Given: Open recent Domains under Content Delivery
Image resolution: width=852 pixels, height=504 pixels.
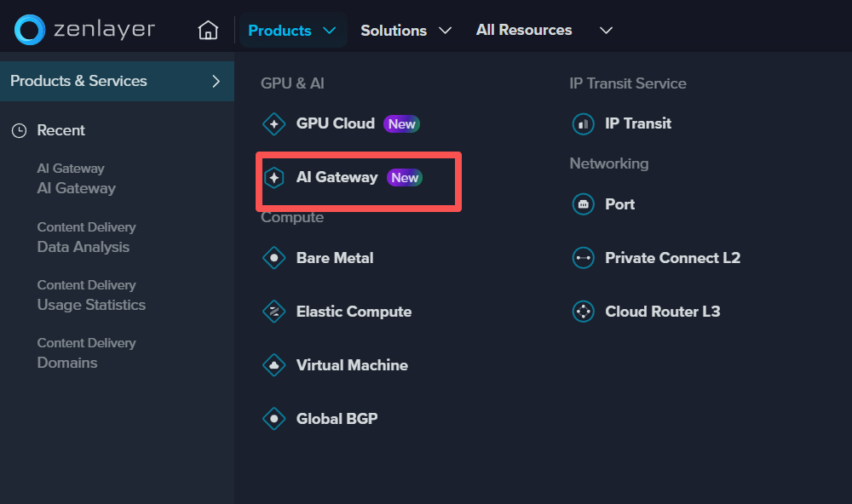Looking at the screenshot, I should tap(67, 363).
